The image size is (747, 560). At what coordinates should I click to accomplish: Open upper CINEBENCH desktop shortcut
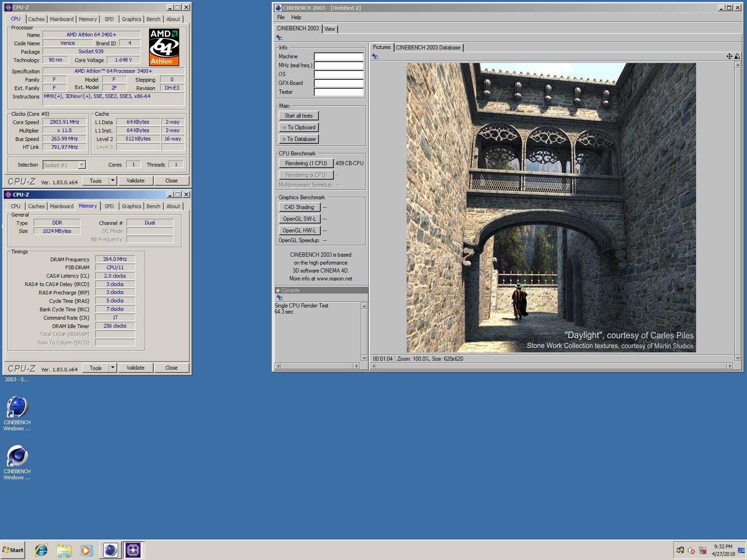[17, 413]
